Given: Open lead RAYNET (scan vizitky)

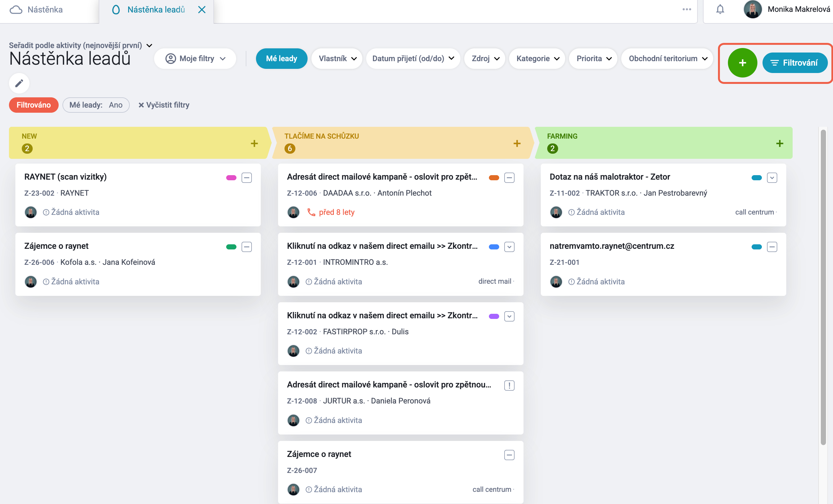Looking at the screenshot, I should [x=65, y=177].
